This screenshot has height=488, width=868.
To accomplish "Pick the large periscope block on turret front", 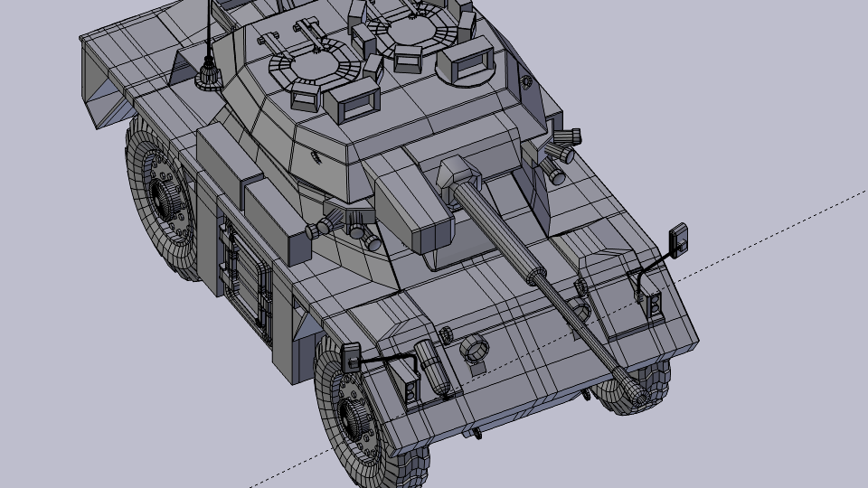I will point(353,100).
